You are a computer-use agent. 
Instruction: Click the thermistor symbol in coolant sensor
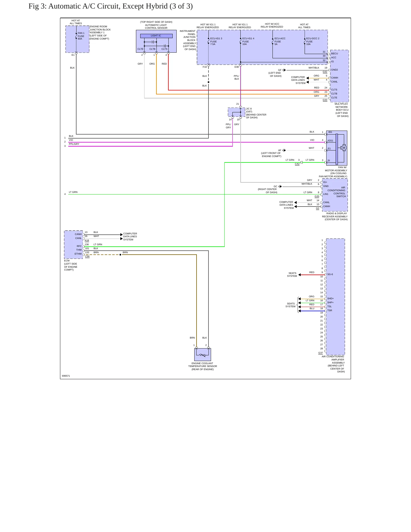pyautogui.click(x=203, y=355)
